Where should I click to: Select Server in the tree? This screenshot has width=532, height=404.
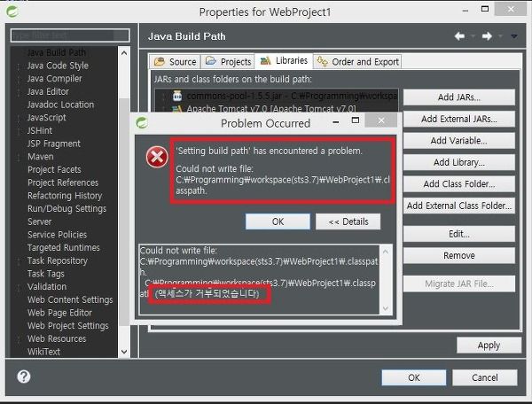[39, 221]
